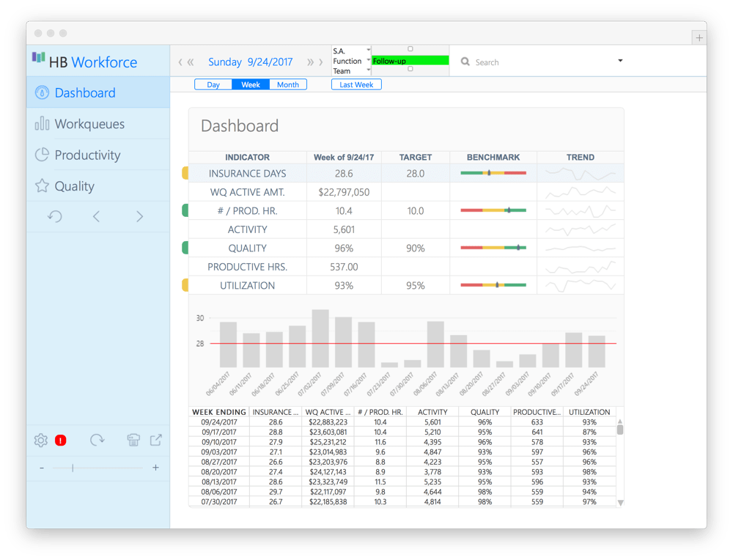Viewport: 733px width, 560px height.
Task: Sort by WEEK ENDING column header
Action: [x=219, y=412]
